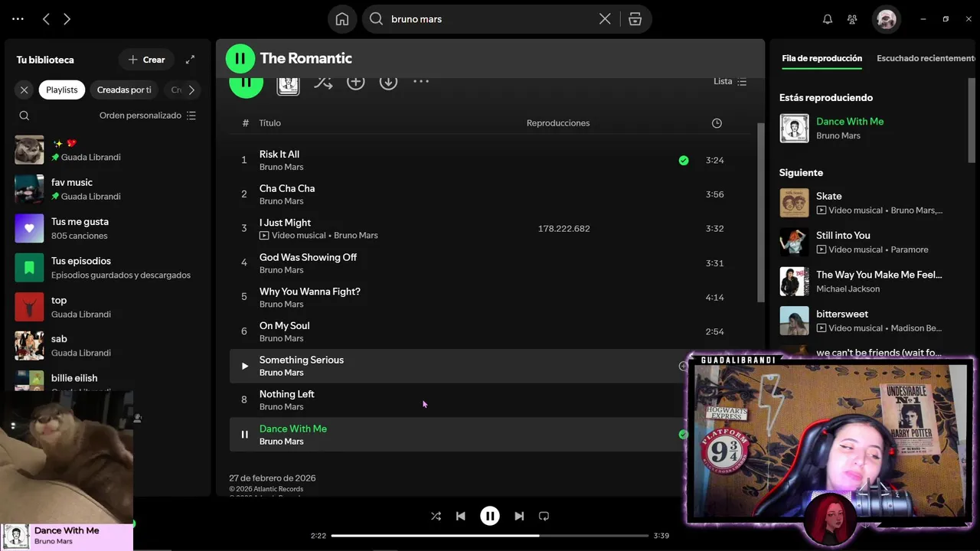The width and height of the screenshot is (980, 551).
Task: Sort tracks by the Reproducciones column
Action: [558, 123]
